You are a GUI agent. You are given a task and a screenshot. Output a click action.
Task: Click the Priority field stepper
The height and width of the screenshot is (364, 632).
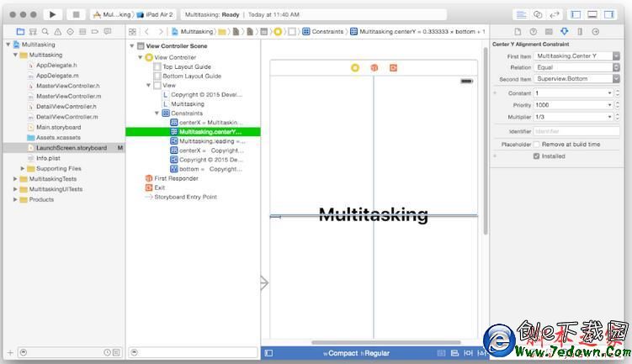click(x=617, y=105)
